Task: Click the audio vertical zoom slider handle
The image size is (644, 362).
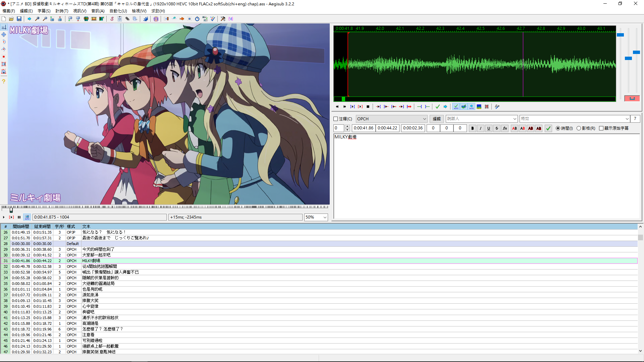Action: [x=628, y=58]
